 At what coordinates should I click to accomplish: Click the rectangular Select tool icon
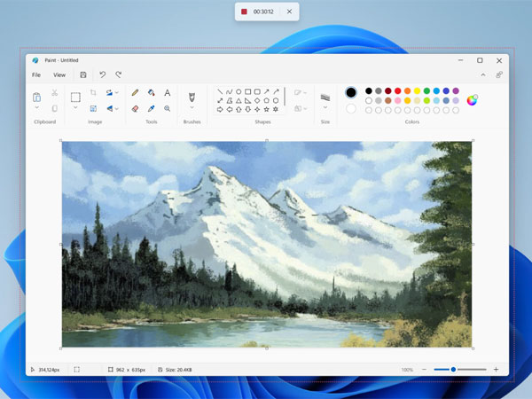click(75, 98)
